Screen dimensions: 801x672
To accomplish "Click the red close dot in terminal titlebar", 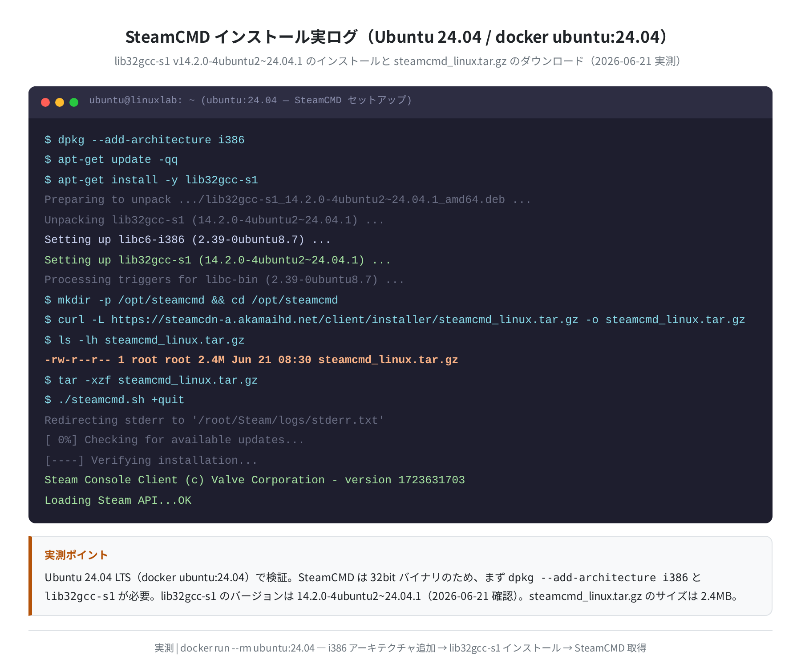I will click(x=45, y=102).
